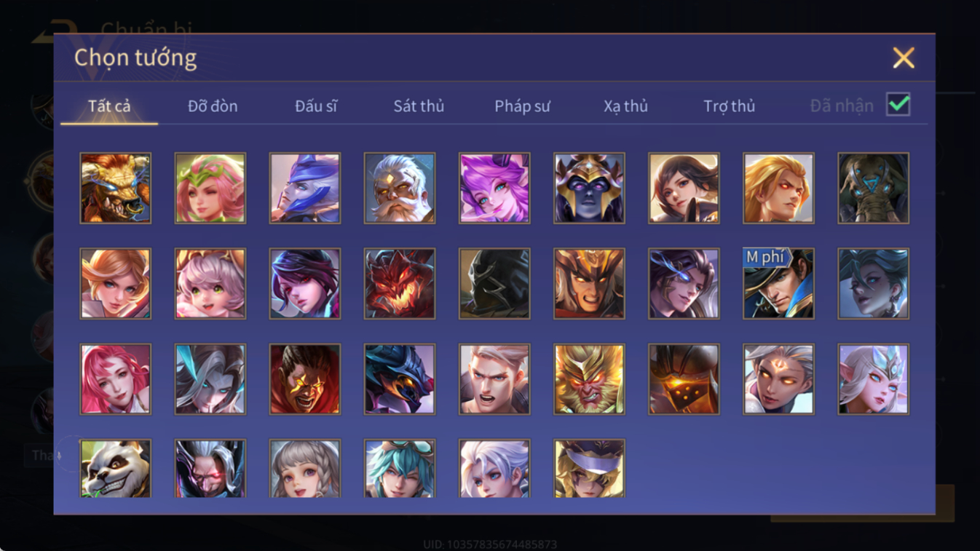The image size is (980, 551).
Task: Select the red demon hero portrait
Action: coord(400,284)
